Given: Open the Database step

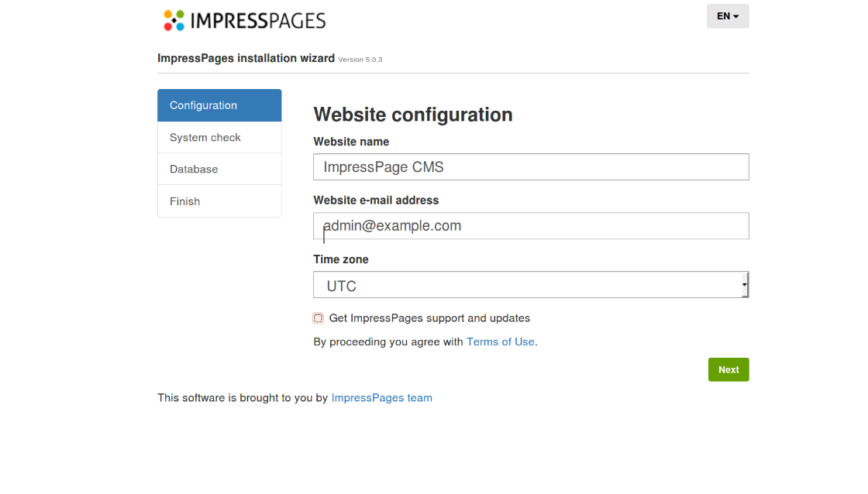Looking at the screenshot, I should (x=193, y=169).
